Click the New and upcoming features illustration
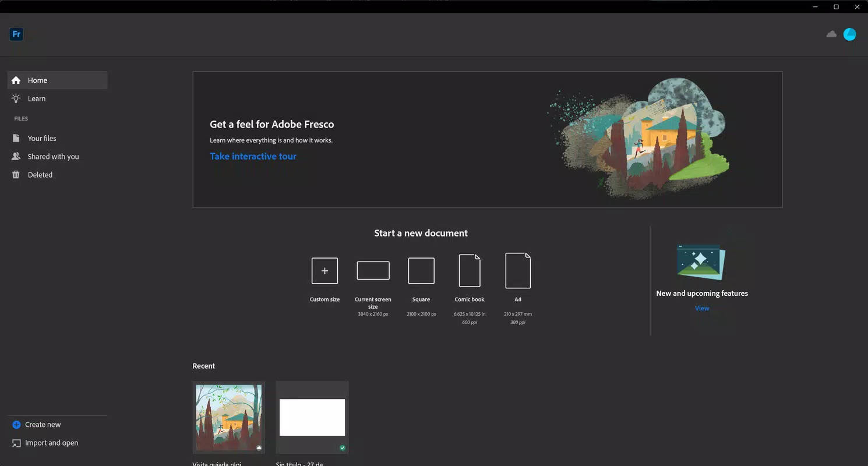Screen dimensions: 868x466 (x=701, y=263)
